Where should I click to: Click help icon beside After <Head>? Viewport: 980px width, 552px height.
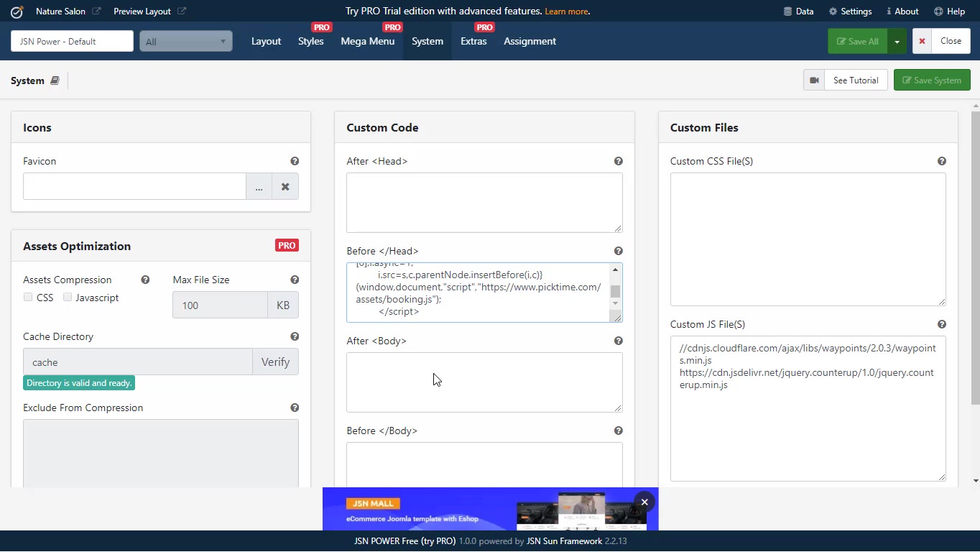[x=618, y=162]
